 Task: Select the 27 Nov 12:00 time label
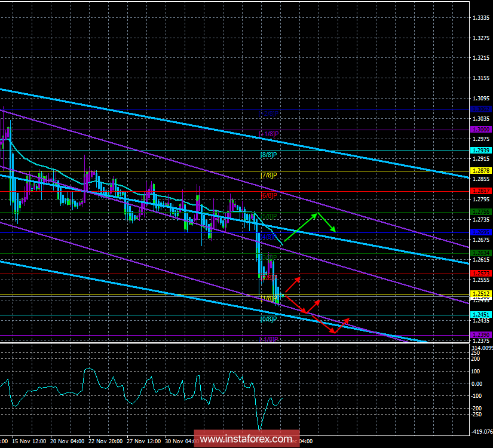[x=144, y=441]
